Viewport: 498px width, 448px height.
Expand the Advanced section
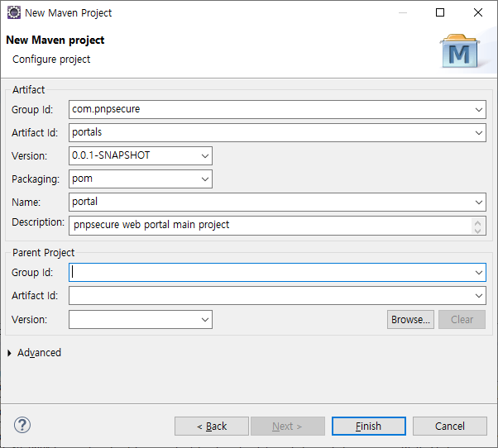coord(9,353)
